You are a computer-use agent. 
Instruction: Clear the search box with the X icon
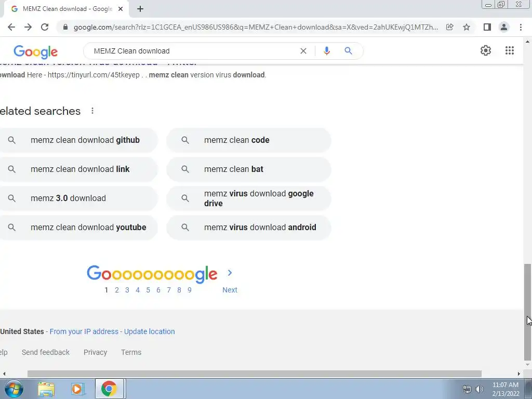(303, 51)
